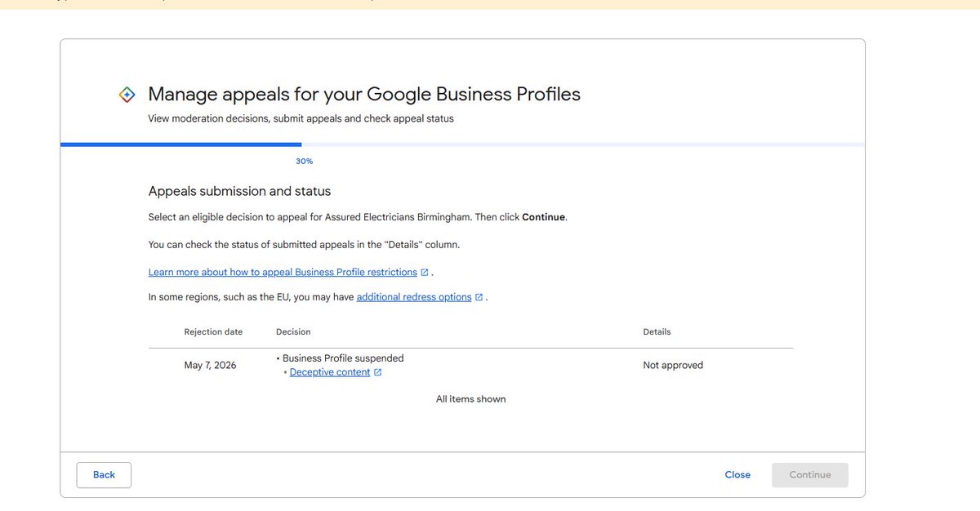Click the All items shown text
980x511 pixels.
coord(470,399)
